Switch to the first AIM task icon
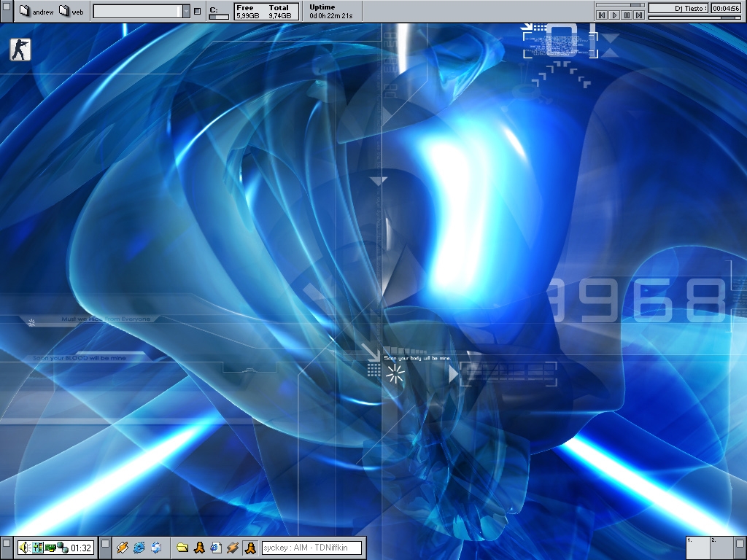Screen dimensions: 747x560 tap(199, 548)
